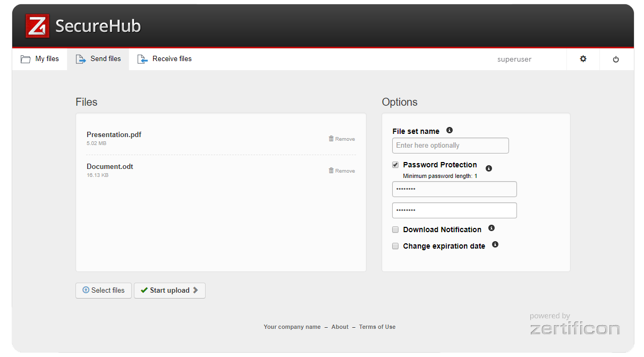Select the Presentation.pdf file name
644x357 pixels.
[x=114, y=134]
